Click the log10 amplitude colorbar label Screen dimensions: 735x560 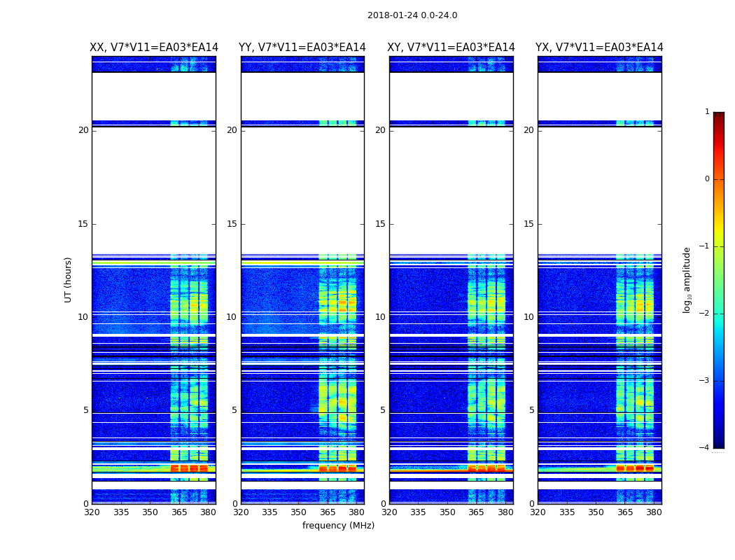(x=687, y=279)
